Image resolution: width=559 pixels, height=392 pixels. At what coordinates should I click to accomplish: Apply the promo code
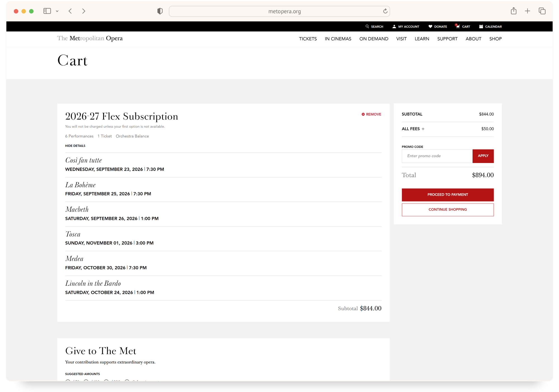coord(483,156)
